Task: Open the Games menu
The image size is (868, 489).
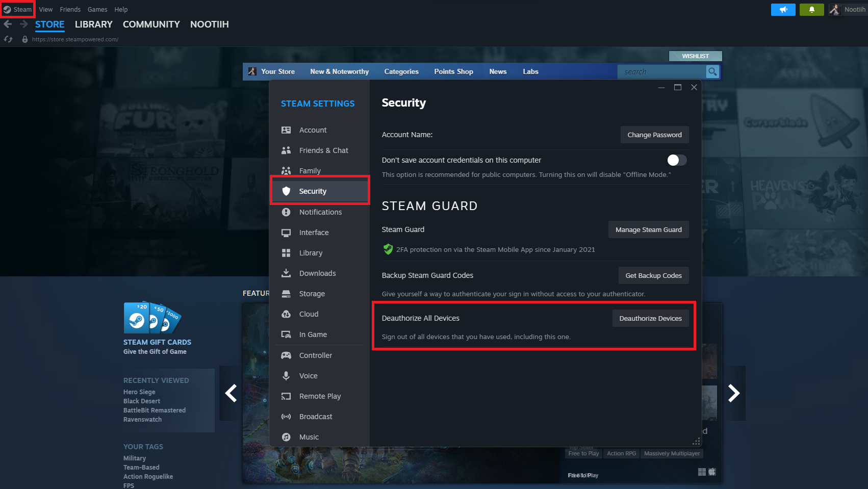Action: tap(97, 10)
